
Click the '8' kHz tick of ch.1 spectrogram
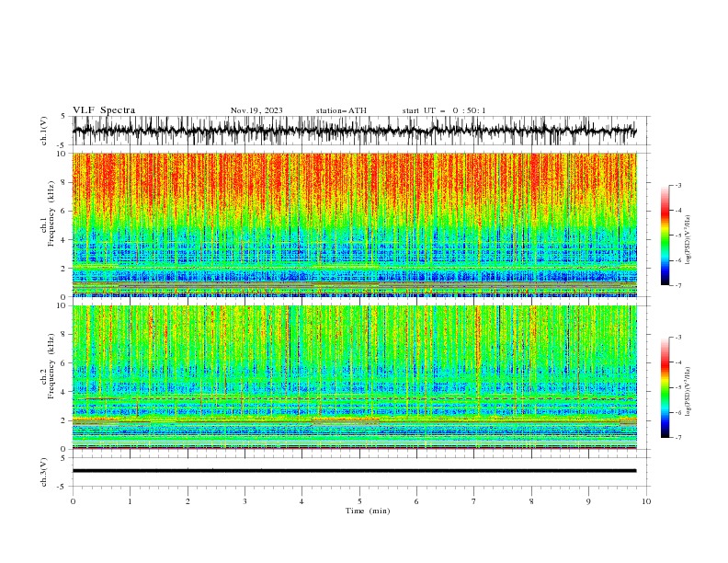64,182
